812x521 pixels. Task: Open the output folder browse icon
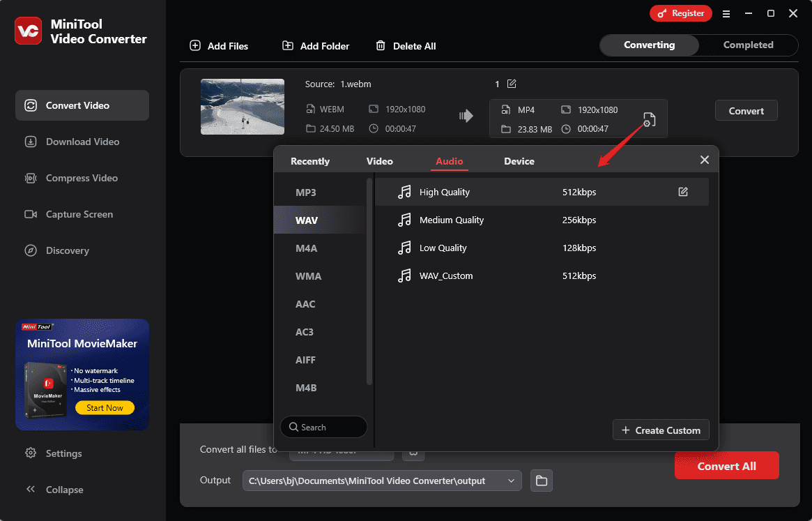pyautogui.click(x=542, y=481)
